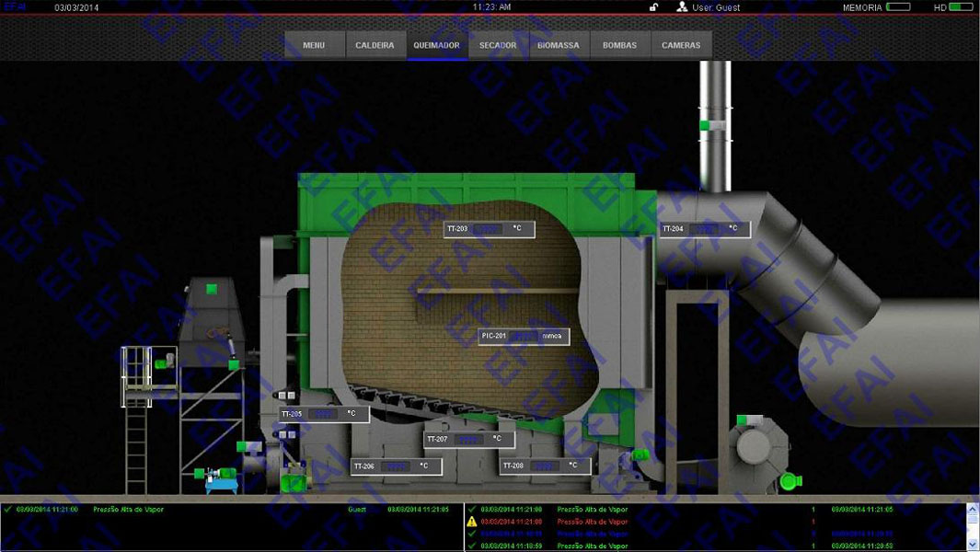Select the TT-207 temperature value field

coord(468,440)
